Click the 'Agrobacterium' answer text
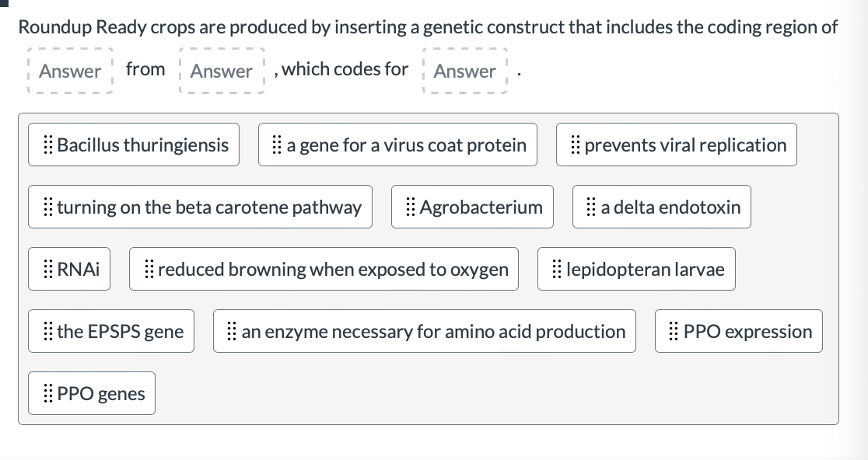 [481, 207]
